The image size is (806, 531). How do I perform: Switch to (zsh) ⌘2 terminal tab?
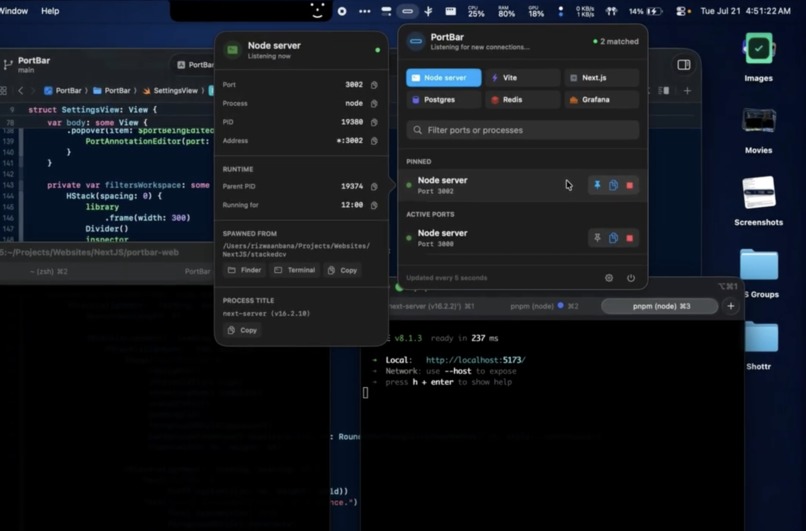coord(49,271)
